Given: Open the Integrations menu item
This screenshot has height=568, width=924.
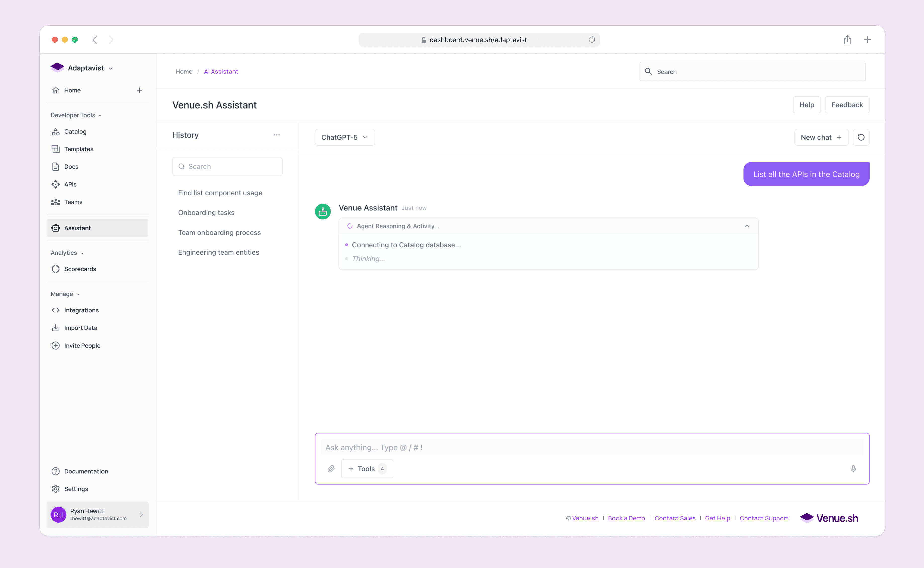Looking at the screenshot, I should 81,310.
